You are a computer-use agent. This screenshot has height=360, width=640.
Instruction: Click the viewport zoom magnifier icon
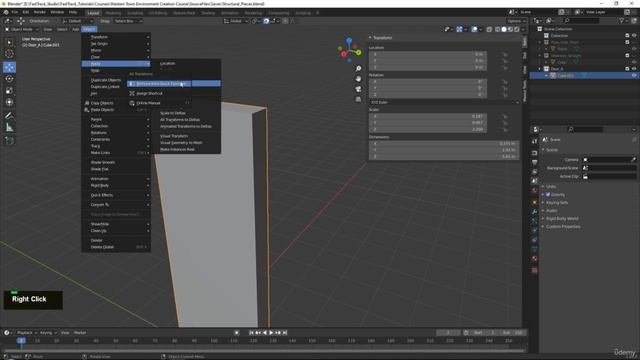(358, 69)
